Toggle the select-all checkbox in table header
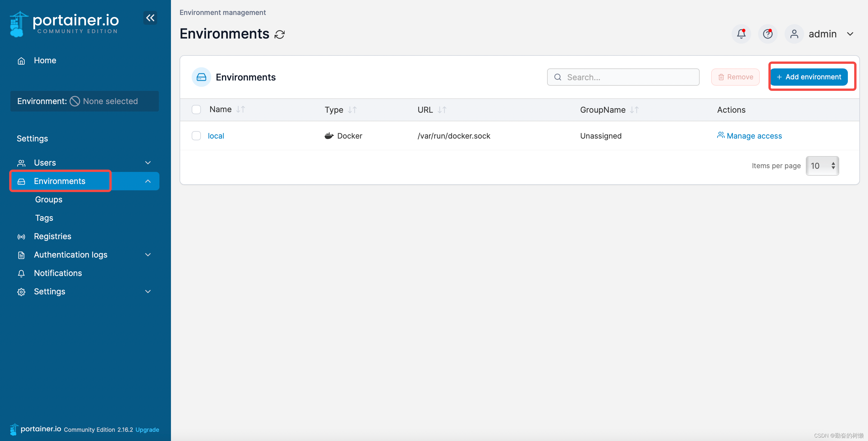 click(196, 110)
